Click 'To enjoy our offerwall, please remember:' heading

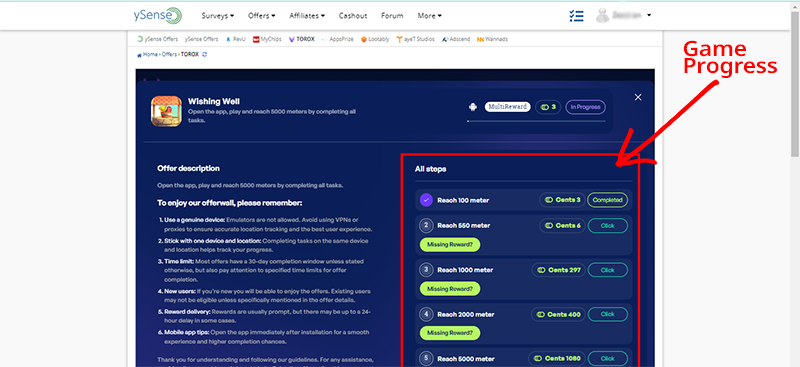[230, 203]
